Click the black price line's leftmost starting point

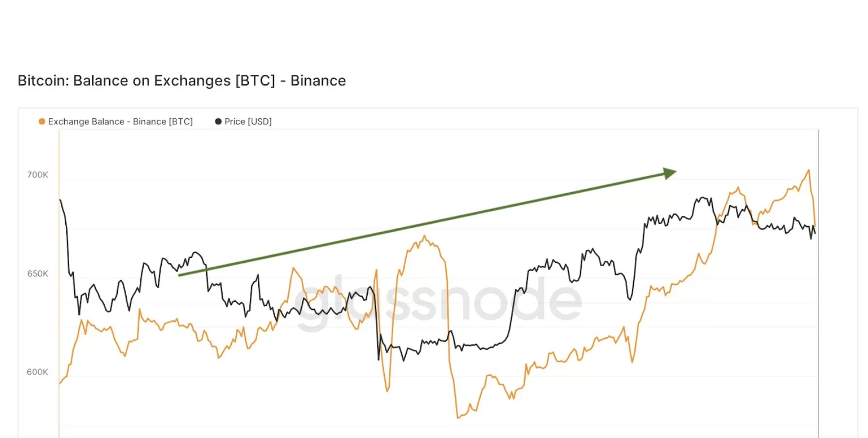[x=60, y=200]
